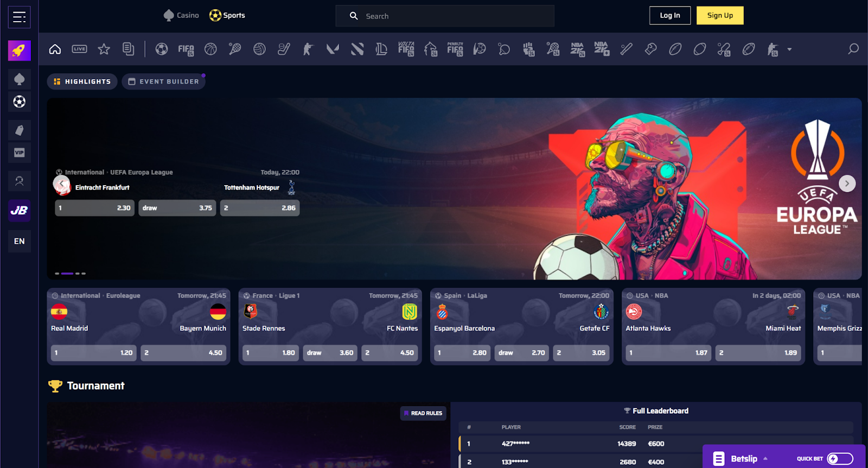Bet on Eintracht Frankfurt at 2.30
Image resolution: width=868 pixels, height=468 pixels.
pyautogui.click(x=94, y=208)
